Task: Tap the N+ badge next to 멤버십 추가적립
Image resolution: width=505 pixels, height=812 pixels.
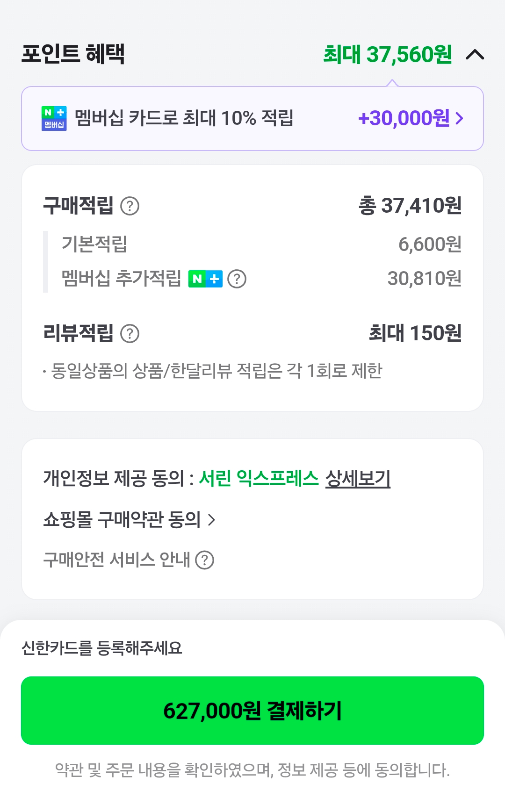Action: (205, 279)
